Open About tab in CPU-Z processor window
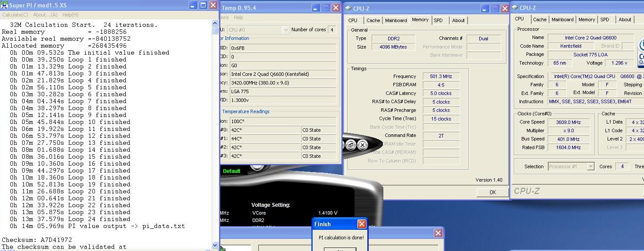 625,20
